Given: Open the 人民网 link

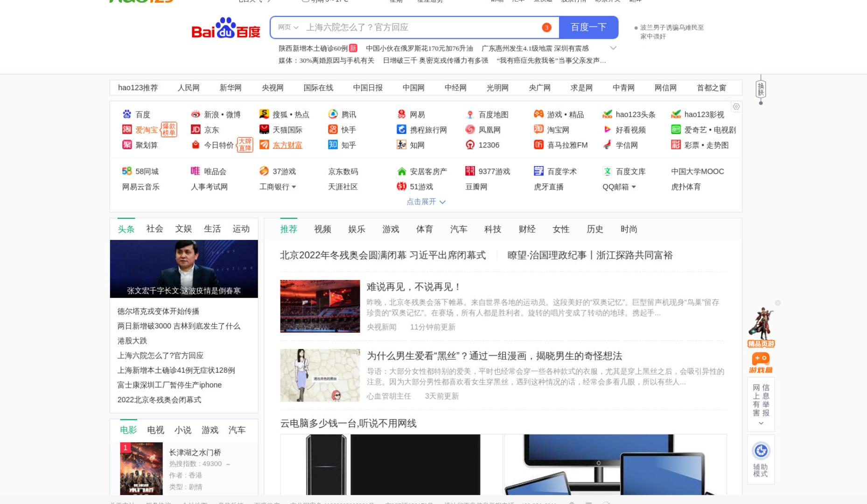Looking at the screenshot, I should [189, 88].
